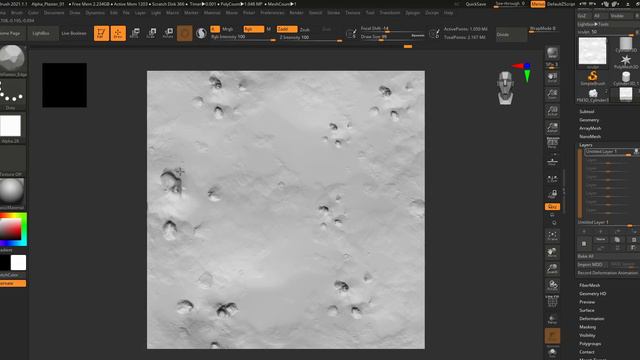
Task: Open the current brush thumbnail picker
Action: click(13, 59)
